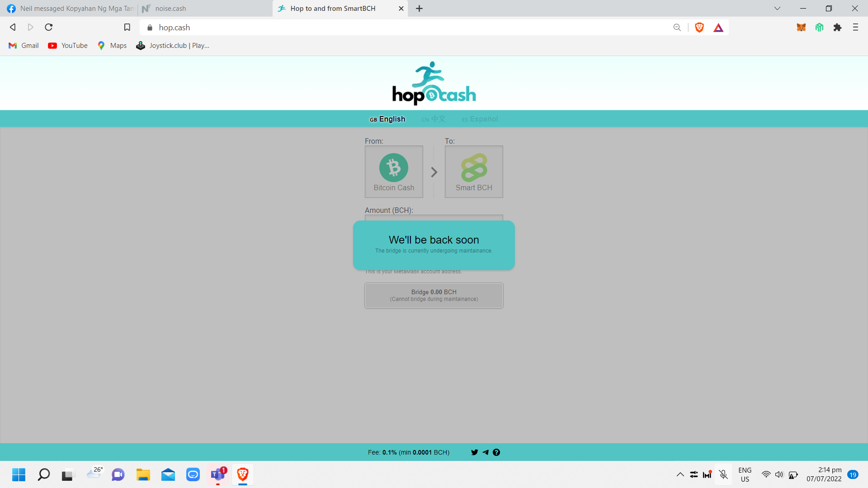Go forward to the next page
Screen dimensions: 868x488
(31, 28)
